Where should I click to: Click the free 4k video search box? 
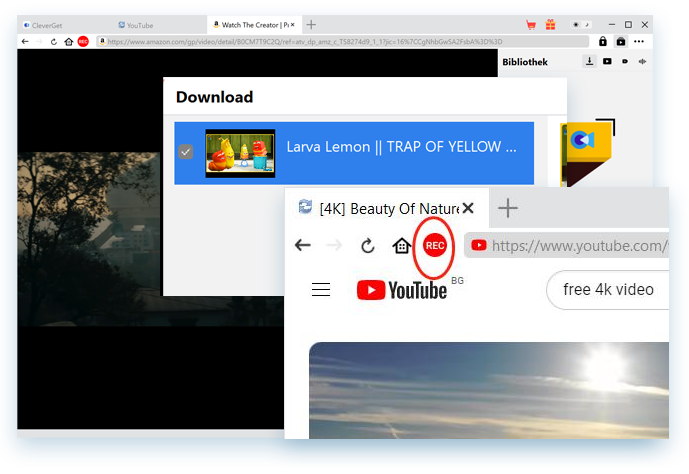[x=608, y=290]
